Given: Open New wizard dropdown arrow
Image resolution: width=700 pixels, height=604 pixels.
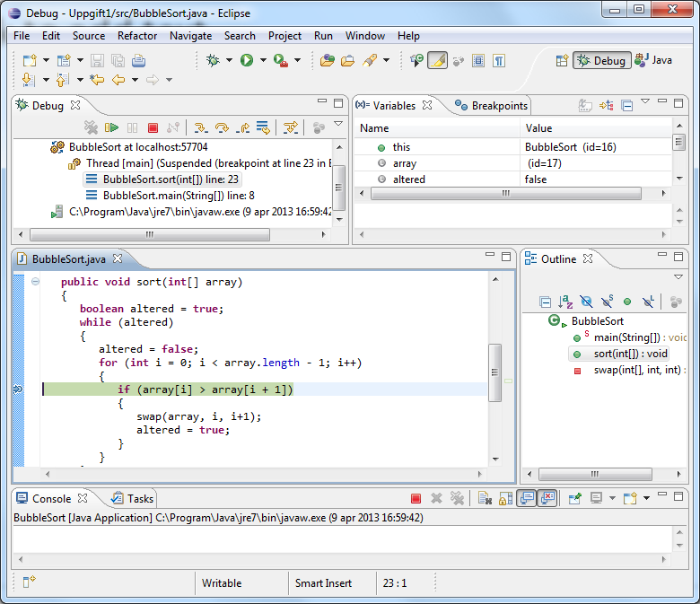Looking at the screenshot, I should point(46,60).
